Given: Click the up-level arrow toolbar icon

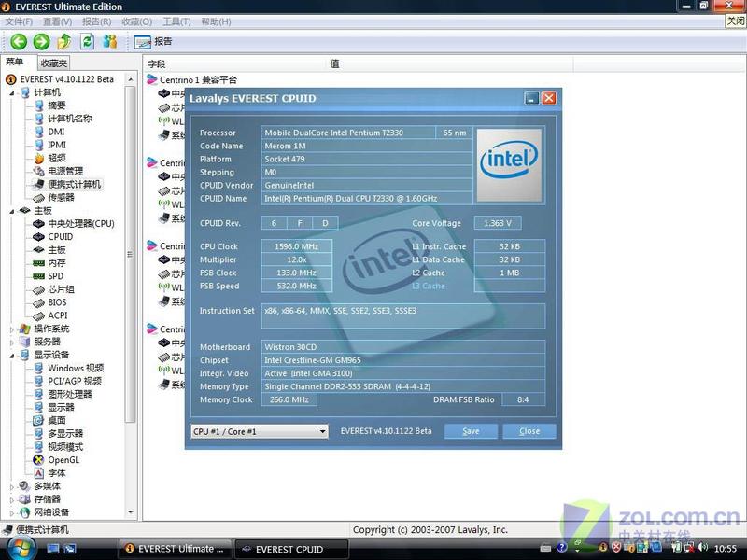Looking at the screenshot, I should coord(64,42).
